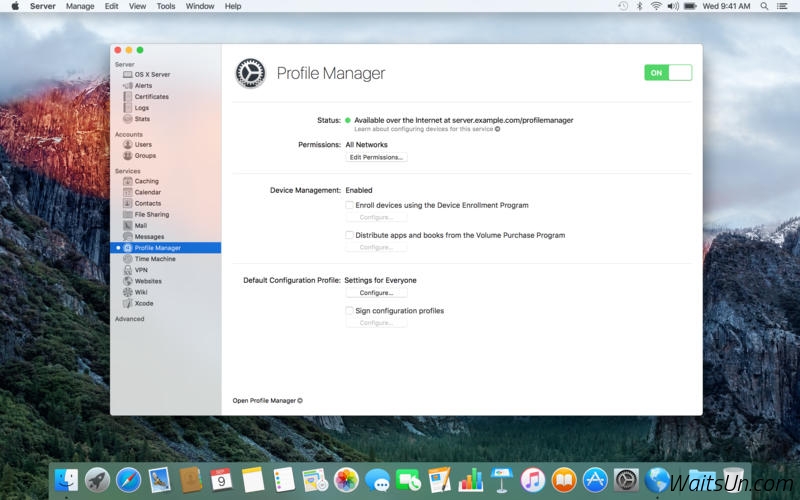Viewport: 800px width, 500px height.
Task: Launch Safari from the Dock
Action: click(x=129, y=480)
